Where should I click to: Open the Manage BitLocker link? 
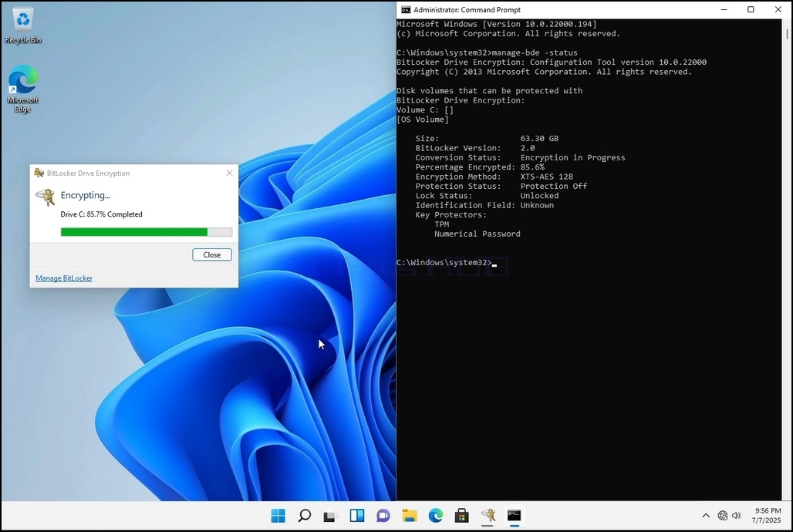pos(64,278)
